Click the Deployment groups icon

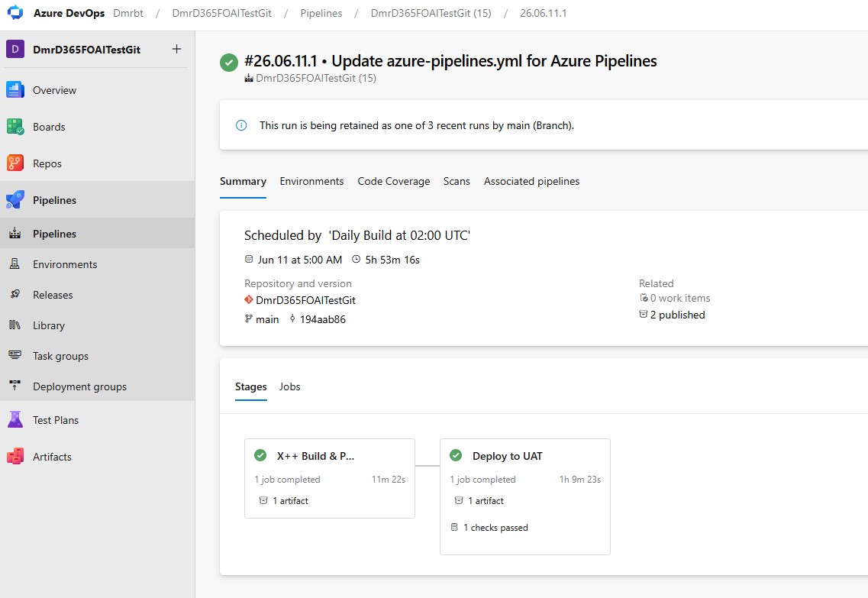pos(15,385)
